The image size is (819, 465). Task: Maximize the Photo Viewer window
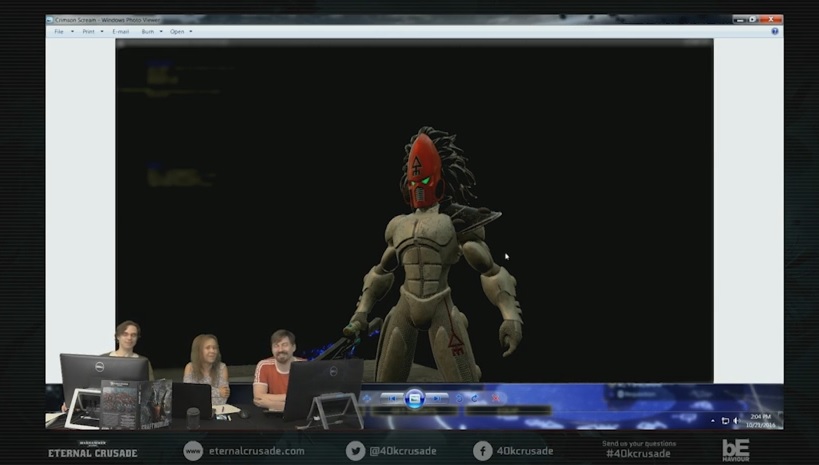point(753,20)
